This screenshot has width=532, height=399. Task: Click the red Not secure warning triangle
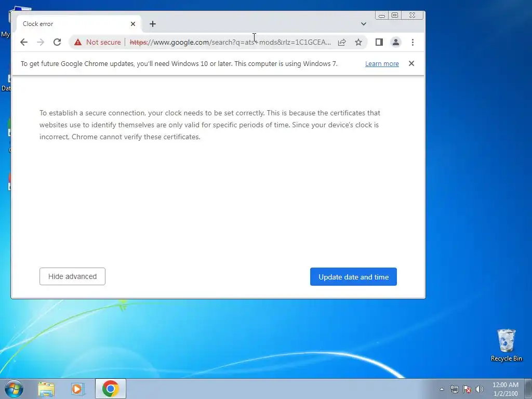[x=78, y=42]
